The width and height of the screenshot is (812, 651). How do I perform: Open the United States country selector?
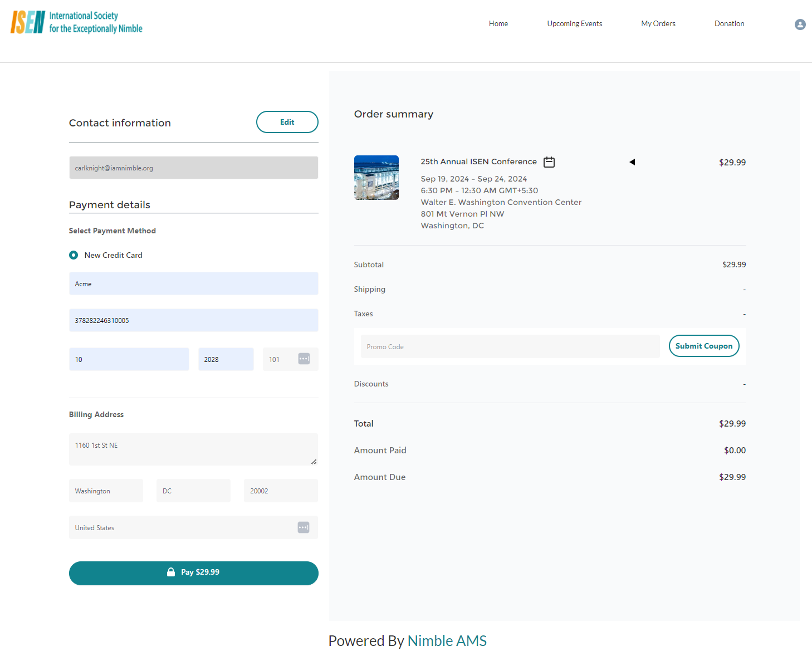click(184, 527)
